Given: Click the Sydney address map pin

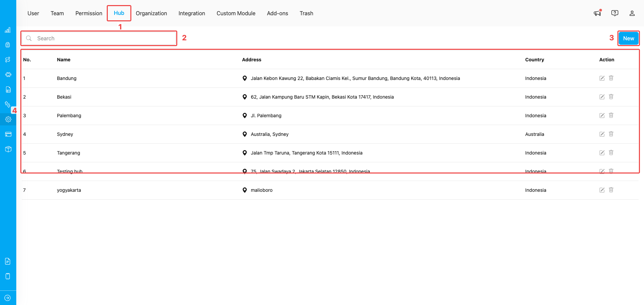Looking at the screenshot, I should coord(245,134).
